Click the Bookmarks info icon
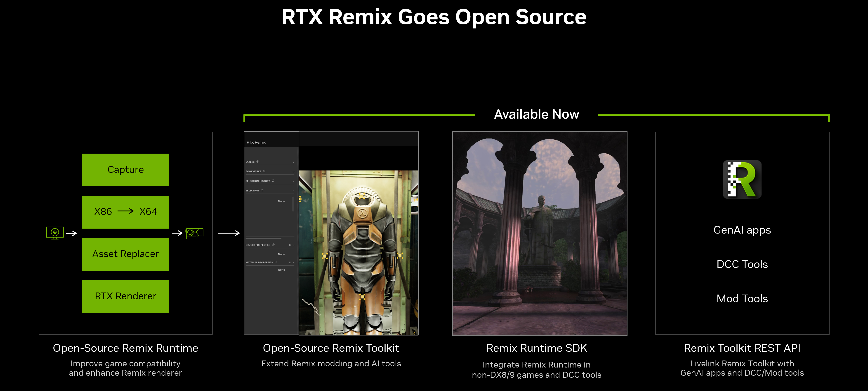Viewport: 868px width, 391px height. click(264, 171)
